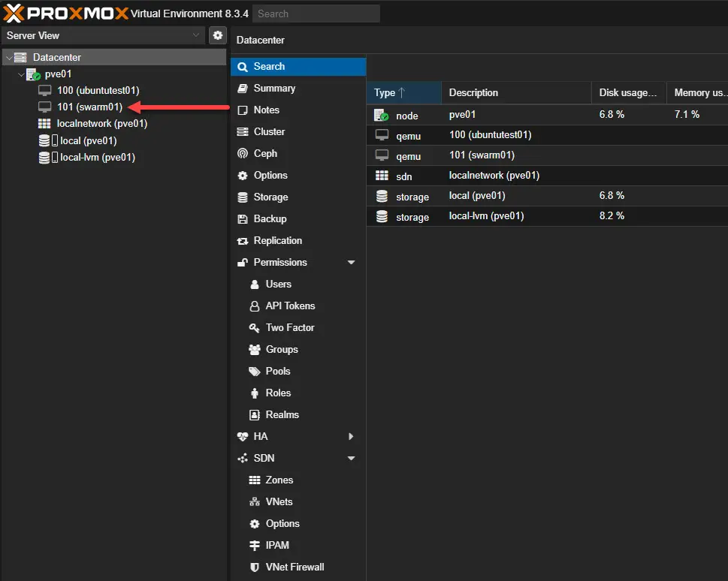Click the Pools tags icon

coord(255,372)
